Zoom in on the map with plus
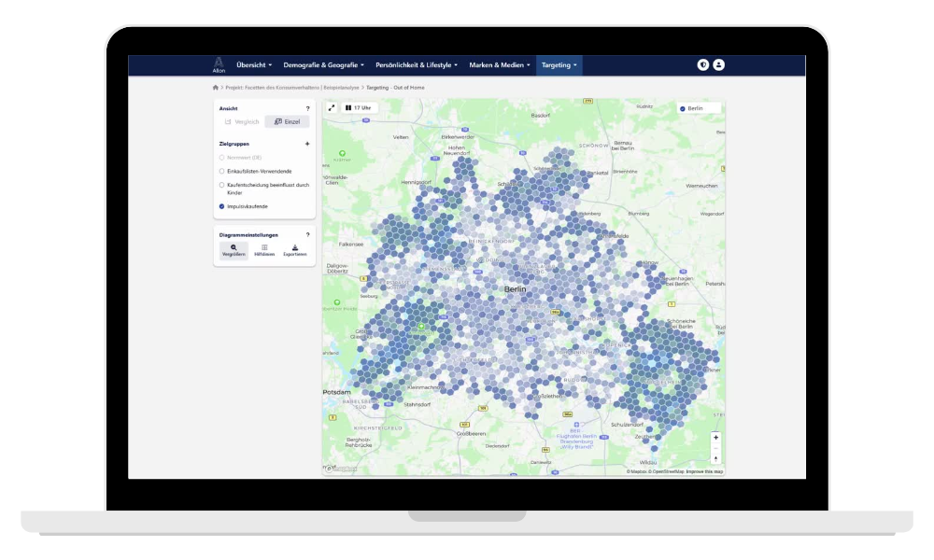The image size is (934, 560). [x=715, y=438]
